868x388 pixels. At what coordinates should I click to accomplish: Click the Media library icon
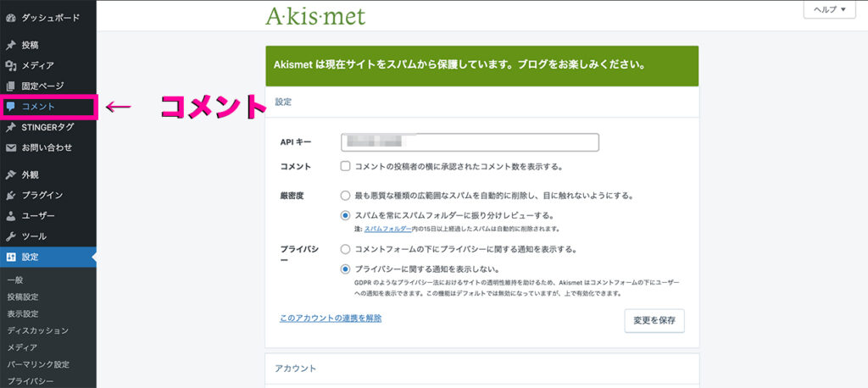click(10, 65)
